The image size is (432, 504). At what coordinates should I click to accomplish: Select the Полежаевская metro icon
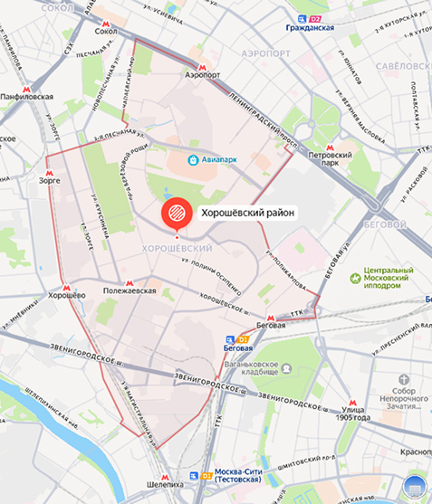pyautogui.click(x=130, y=283)
